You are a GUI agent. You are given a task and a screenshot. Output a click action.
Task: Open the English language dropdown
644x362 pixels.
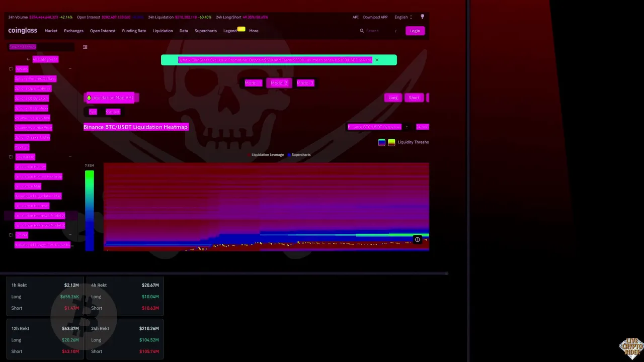click(404, 17)
